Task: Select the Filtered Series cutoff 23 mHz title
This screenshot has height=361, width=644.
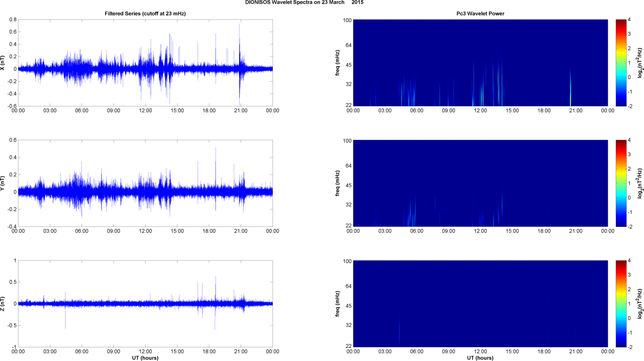Action: pyautogui.click(x=145, y=14)
